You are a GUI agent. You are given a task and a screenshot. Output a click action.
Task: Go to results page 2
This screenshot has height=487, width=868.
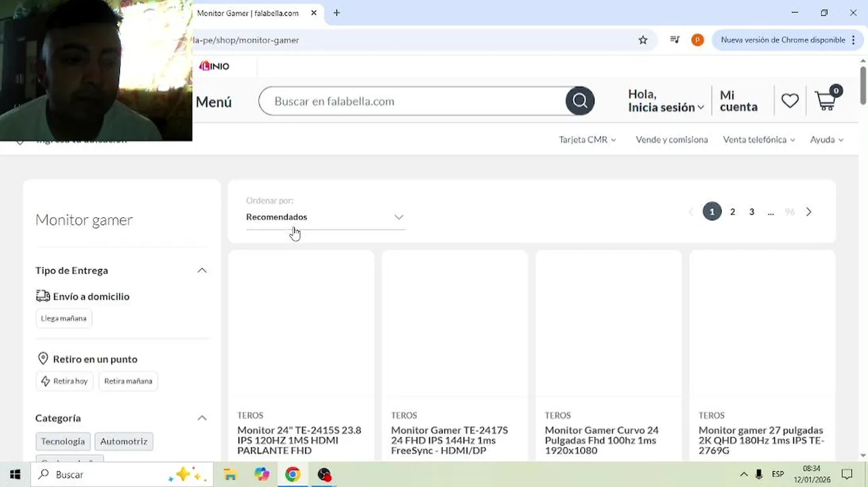click(x=732, y=212)
